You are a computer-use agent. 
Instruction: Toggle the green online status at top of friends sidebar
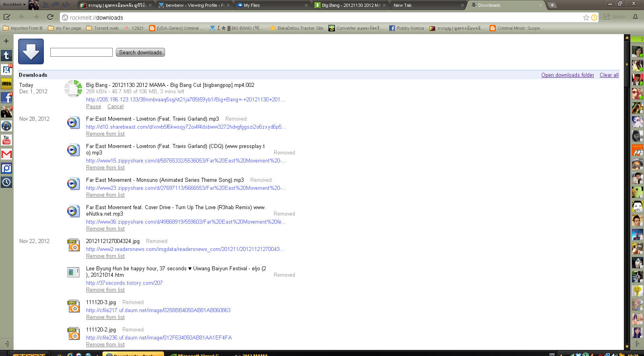click(637, 39)
